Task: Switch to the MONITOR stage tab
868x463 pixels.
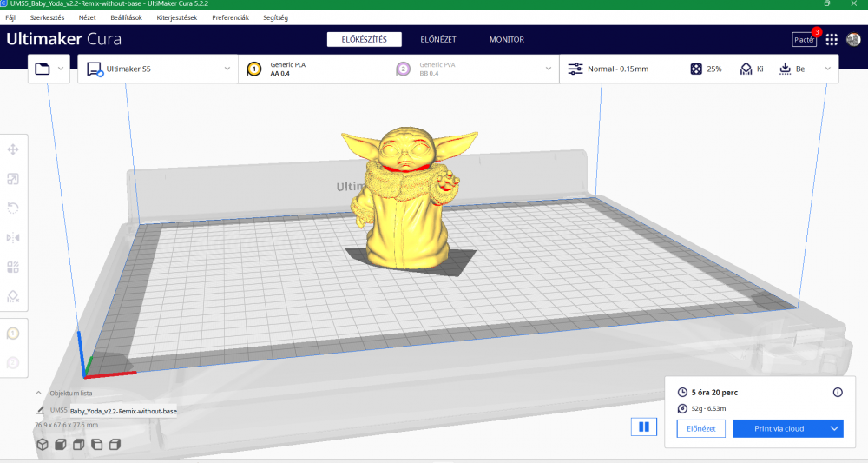Action: pyautogui.click(x=506, y=39)
